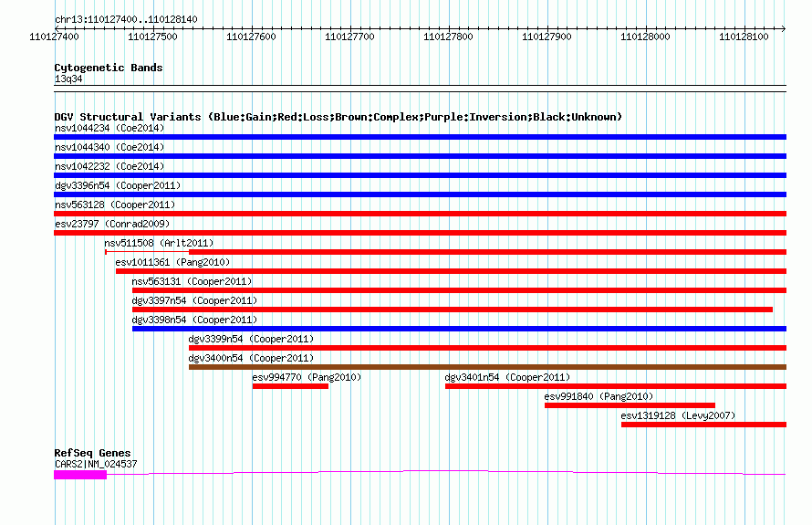Click the esv991840 (Pang2010) loss bar
Image resolution: width=812 pixels, height=525 pixels.
(630, 405)
